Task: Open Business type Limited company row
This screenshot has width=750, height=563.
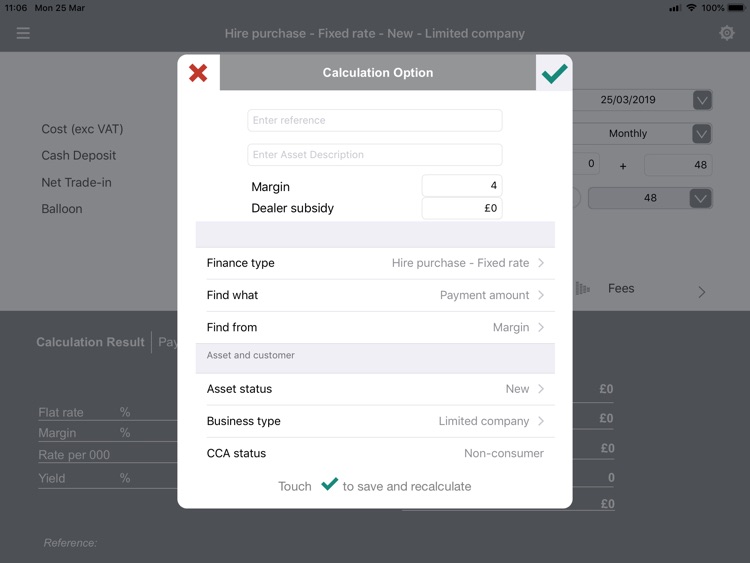Action: point(375,421)
